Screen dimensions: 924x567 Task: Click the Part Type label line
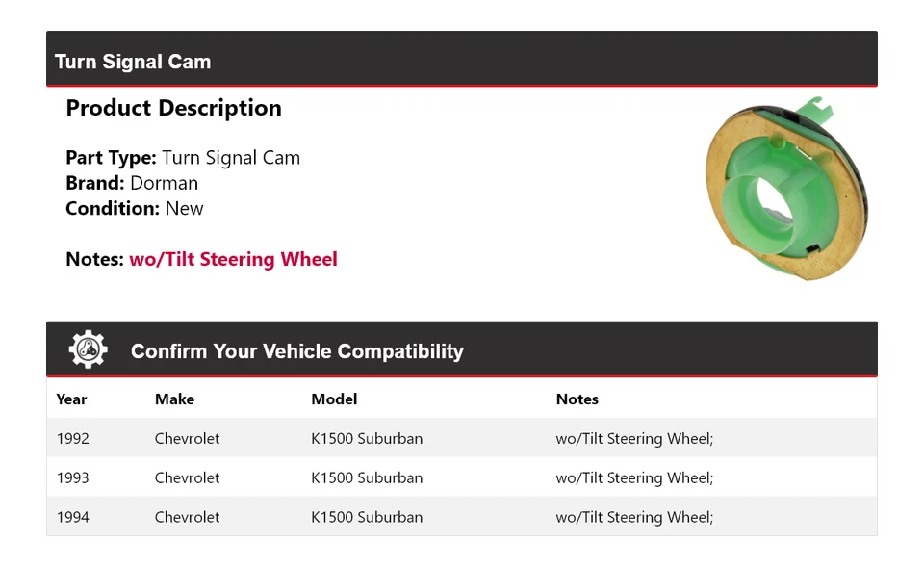[183, 158]
